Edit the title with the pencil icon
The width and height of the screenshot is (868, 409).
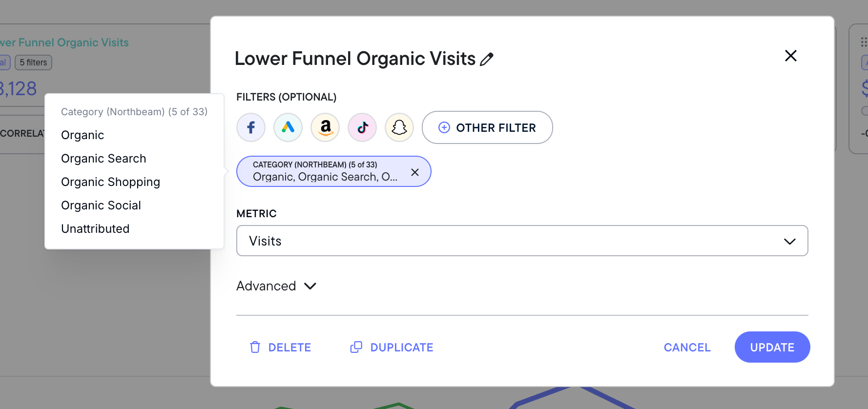coord(487,59)
